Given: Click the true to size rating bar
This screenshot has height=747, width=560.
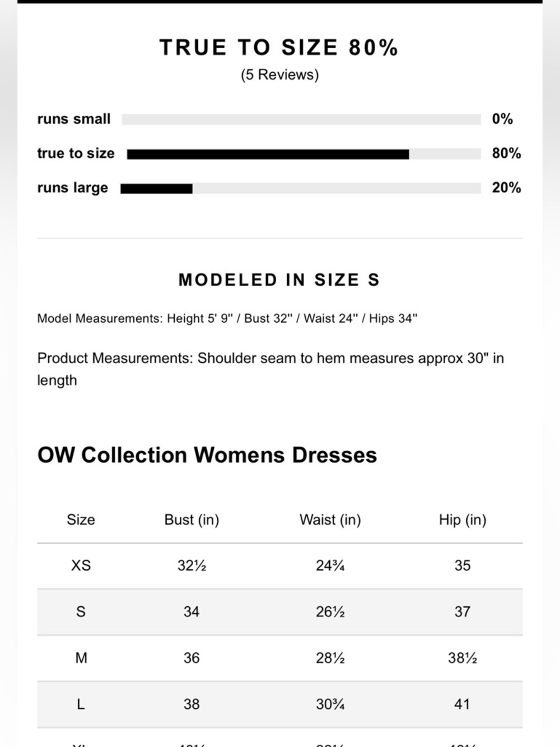Looking at the screenshot, I should pyautogui.click(x=304, y=154).
